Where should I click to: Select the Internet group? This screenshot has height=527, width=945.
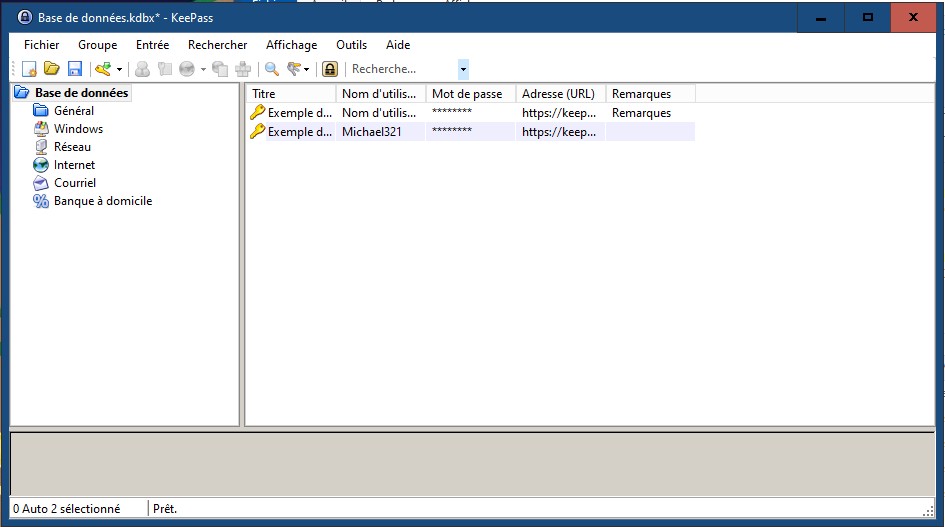pos(74,165)
